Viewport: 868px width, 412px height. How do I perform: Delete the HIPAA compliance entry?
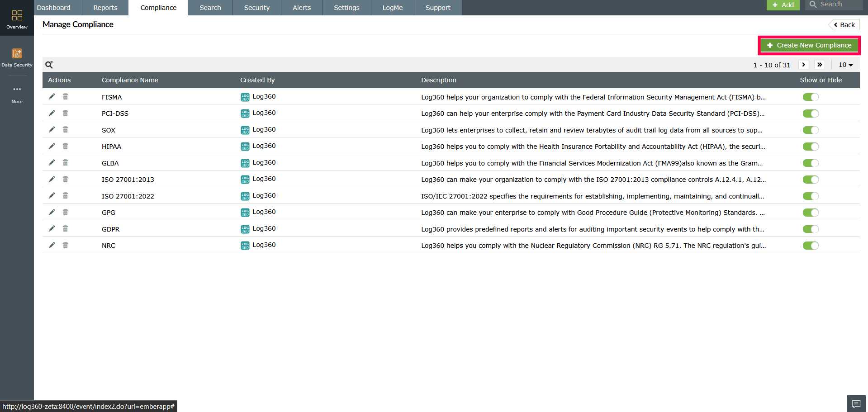point(65,146)
